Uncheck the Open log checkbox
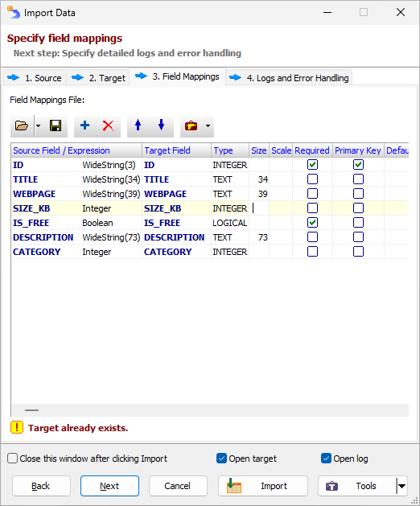Viewport: 420px width, 506px height. [x=326, y=459]
